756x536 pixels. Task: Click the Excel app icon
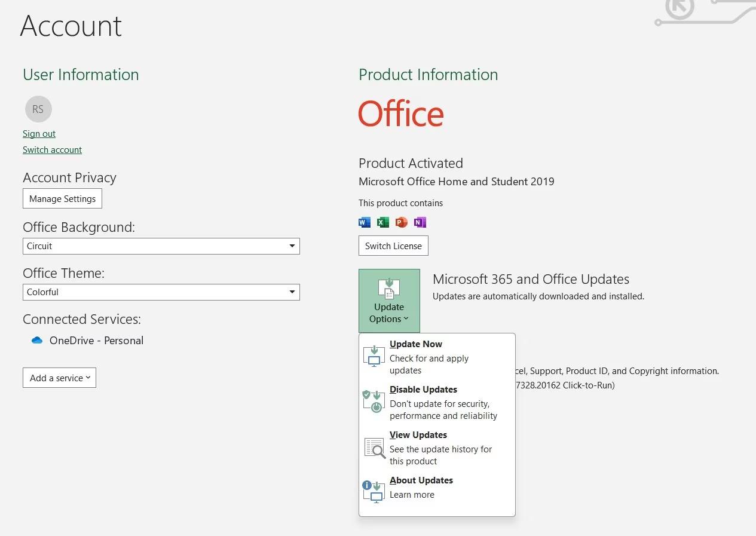[383, 222]
